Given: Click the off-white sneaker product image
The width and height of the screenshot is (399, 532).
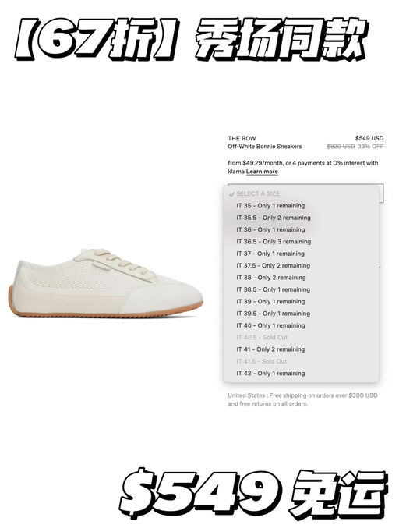Looking at the screenshot, I should coord(105,283).
